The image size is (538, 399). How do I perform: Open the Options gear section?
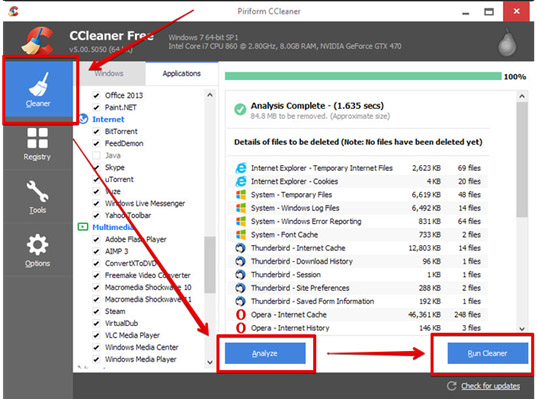[x=37, y=250]
